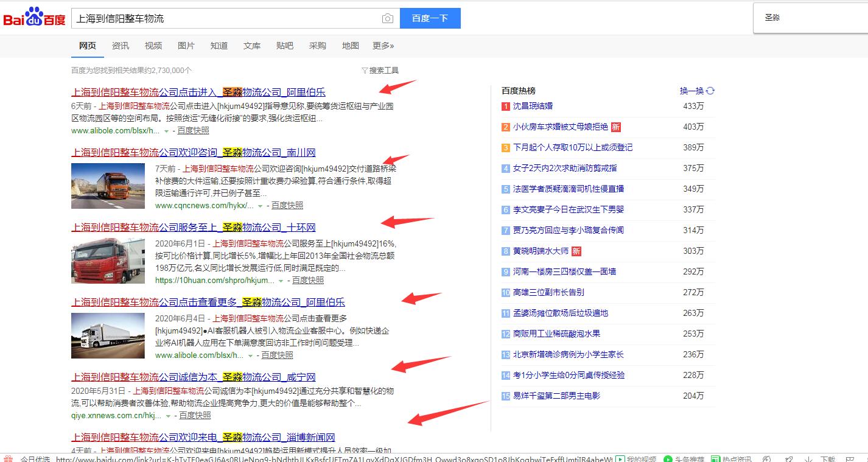
Task: Open 头条推荐 in the status bar
Action: coord(684,459)
